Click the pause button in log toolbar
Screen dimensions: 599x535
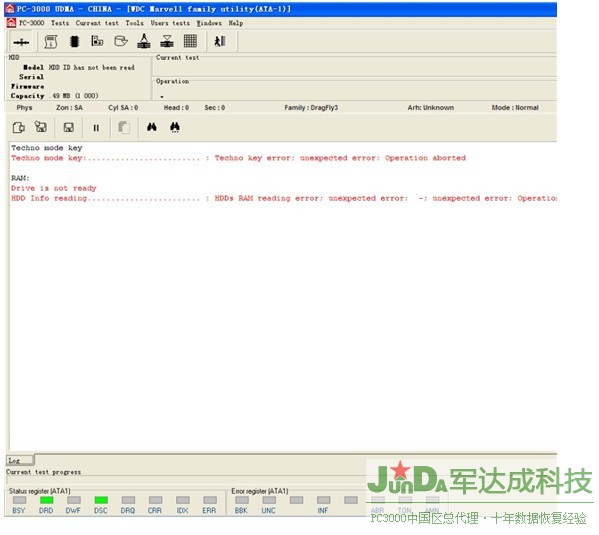(96, 128)
